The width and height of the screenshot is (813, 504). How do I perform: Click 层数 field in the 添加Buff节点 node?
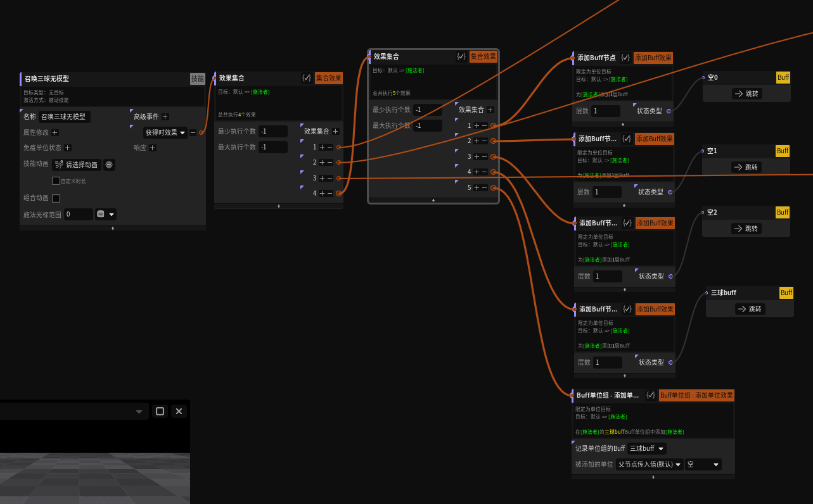click(606, 111)
